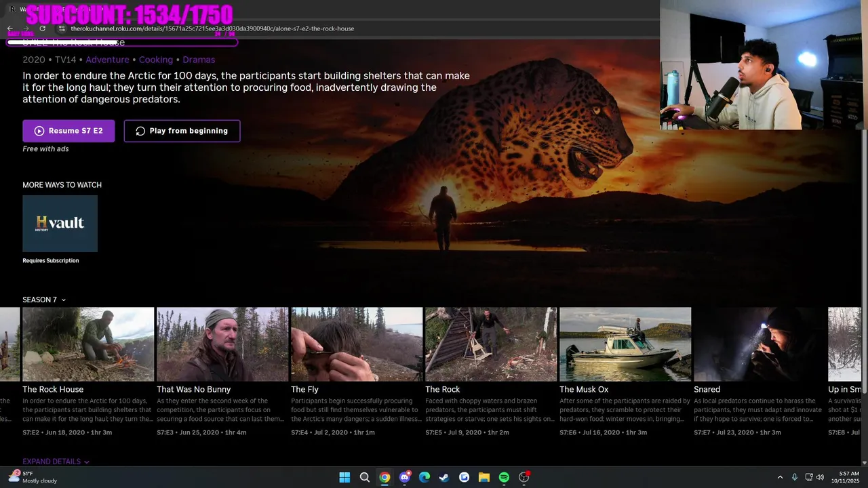Open the weather widget showing 51°F
This screenshot has height=488, width=868.
(x=33, y=477)
